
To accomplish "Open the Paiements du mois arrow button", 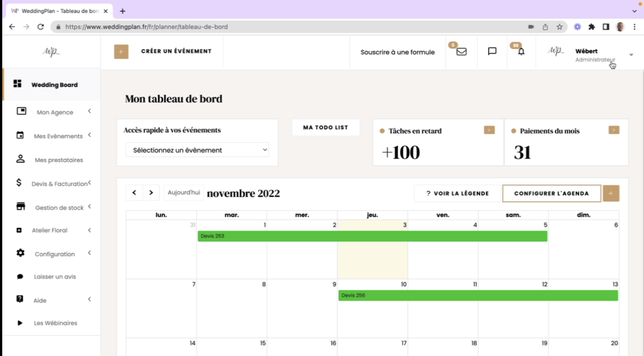I will point(613,130).
